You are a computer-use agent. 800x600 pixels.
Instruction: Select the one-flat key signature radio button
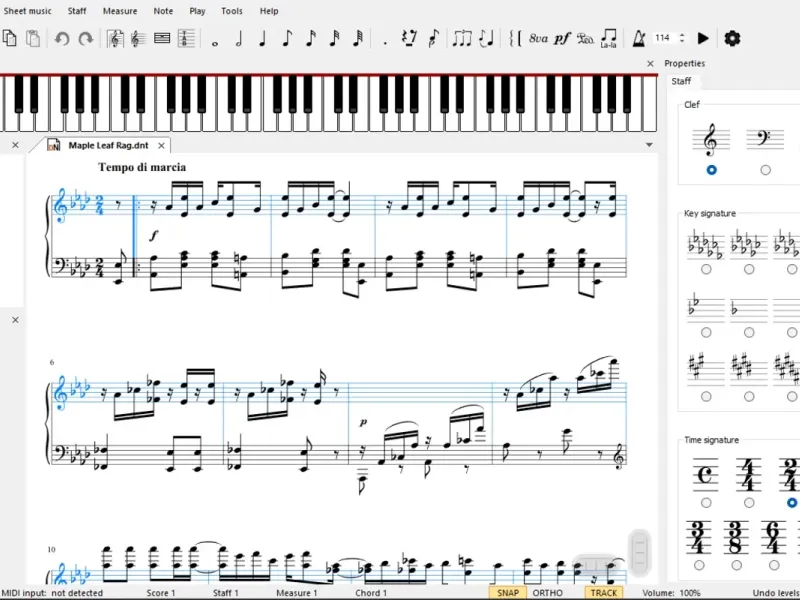(749, 333)
